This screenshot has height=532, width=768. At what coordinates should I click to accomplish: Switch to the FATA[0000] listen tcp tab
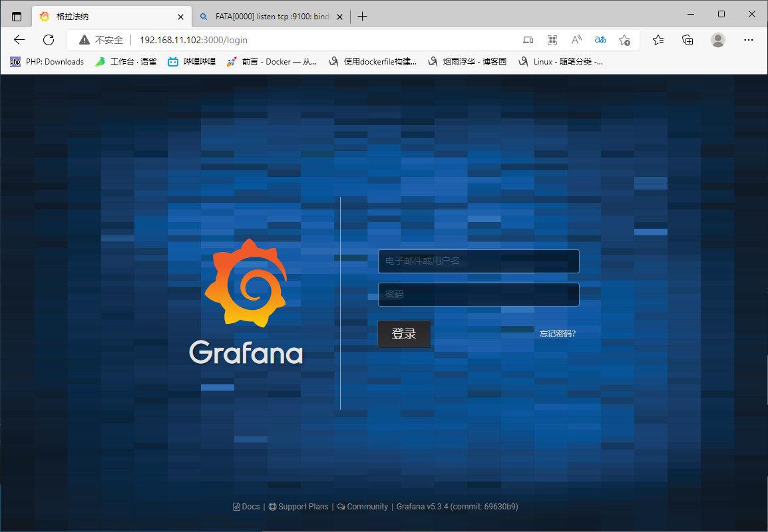(272, 17)
